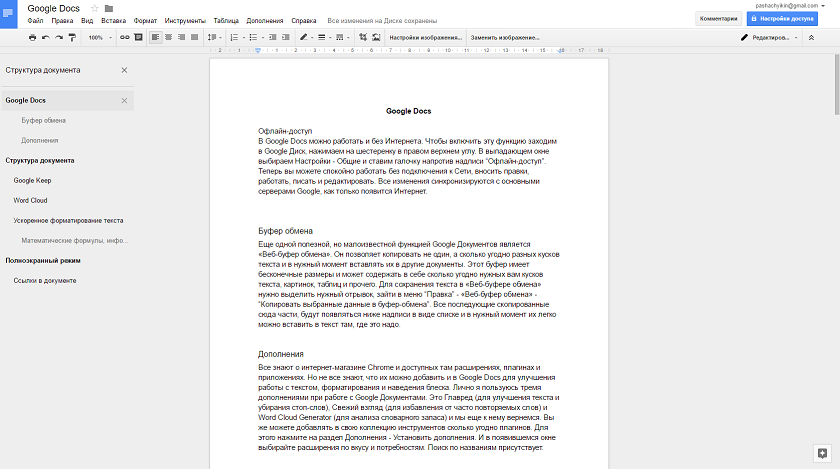The width and height of the screenshot is (840, 469).
Task: Open the border dash style dropdown
Action: pyautogui.click(x=342, y=38)
